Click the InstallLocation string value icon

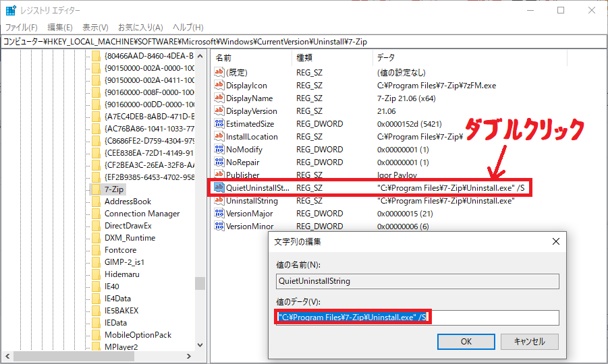pyautogui.click(x=219, y=136)
